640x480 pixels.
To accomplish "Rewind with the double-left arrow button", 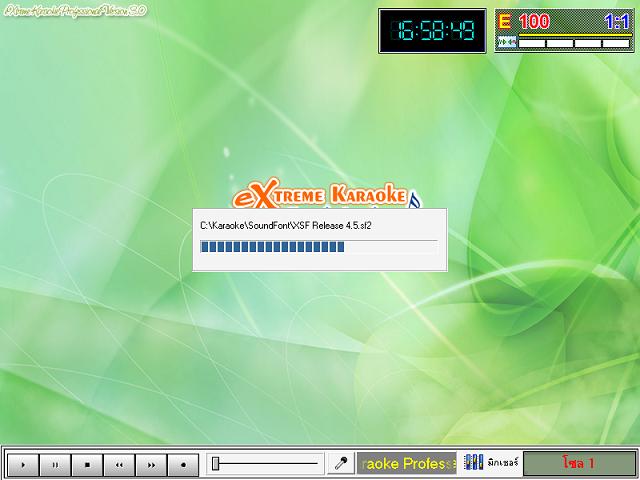I will (119, 464).
